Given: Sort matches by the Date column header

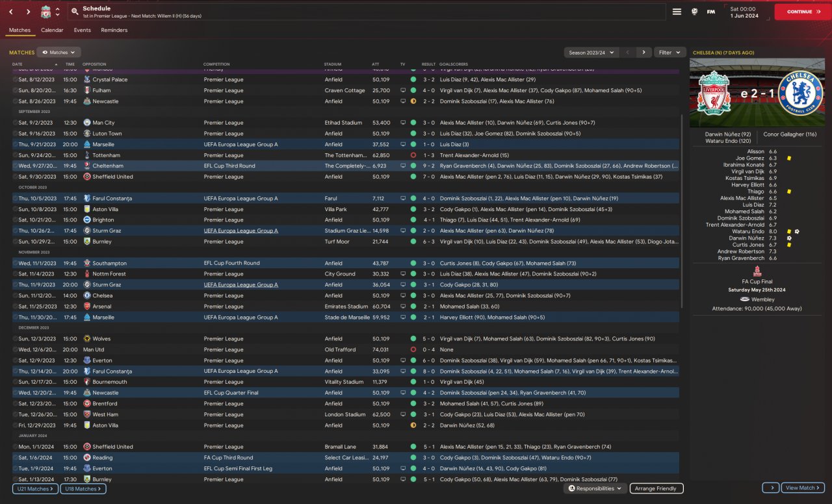Looking at the screenshot, I should 18,64.
